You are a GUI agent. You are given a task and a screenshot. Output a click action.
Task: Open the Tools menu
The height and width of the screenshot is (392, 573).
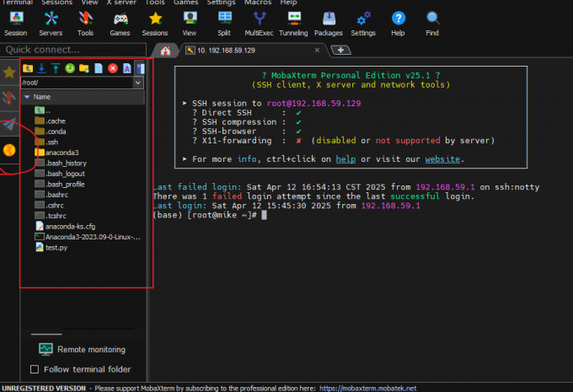pos(155,3)
